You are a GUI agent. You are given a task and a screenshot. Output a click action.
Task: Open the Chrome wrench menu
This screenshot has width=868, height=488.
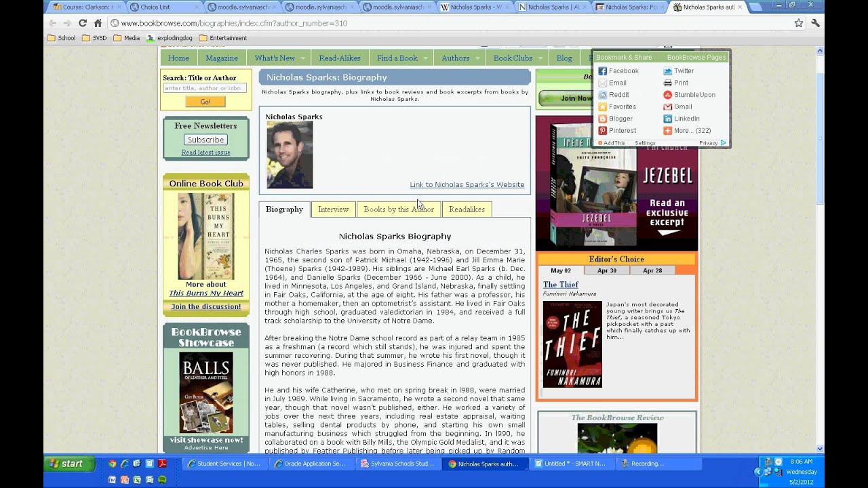815,23
